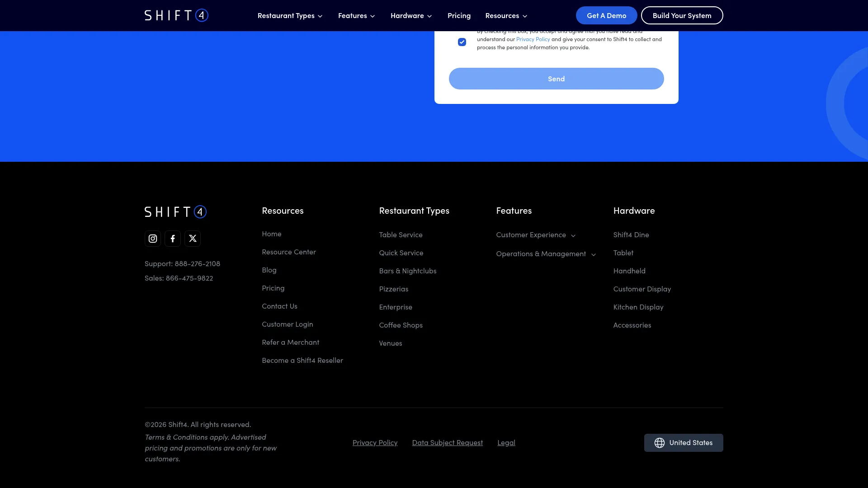Image resolution: width=868 pixels, height=488 pixels.
Task: Open Enterprise footer link
Action: (396, 307)
